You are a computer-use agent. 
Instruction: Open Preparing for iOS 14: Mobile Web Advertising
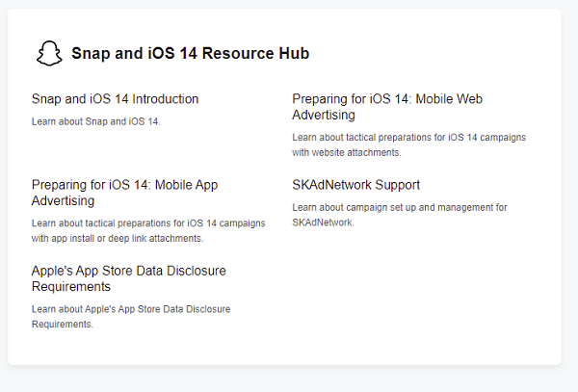(x=387, y=107)
